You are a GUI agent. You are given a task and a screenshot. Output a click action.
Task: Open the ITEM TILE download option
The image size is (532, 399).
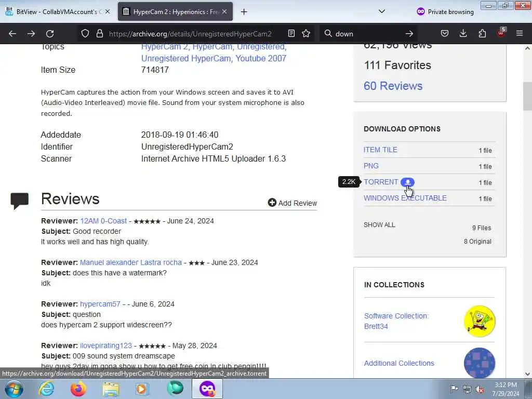[380, 150]
